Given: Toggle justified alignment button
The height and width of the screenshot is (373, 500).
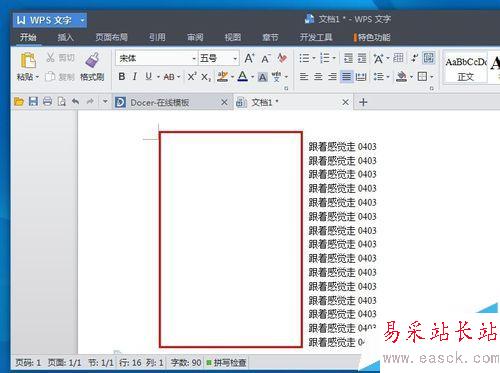Looking at the screenshot, I should pos(346,77).
